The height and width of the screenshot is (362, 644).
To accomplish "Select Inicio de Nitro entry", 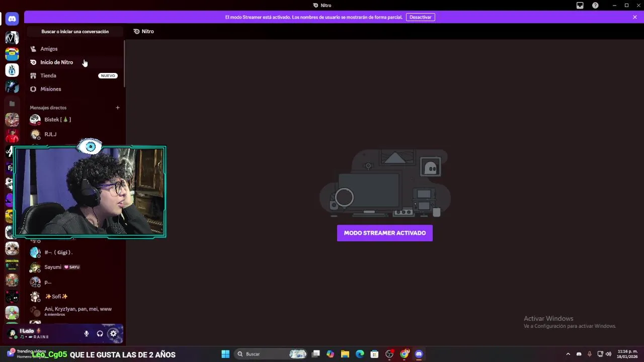I will click(75, 62).
